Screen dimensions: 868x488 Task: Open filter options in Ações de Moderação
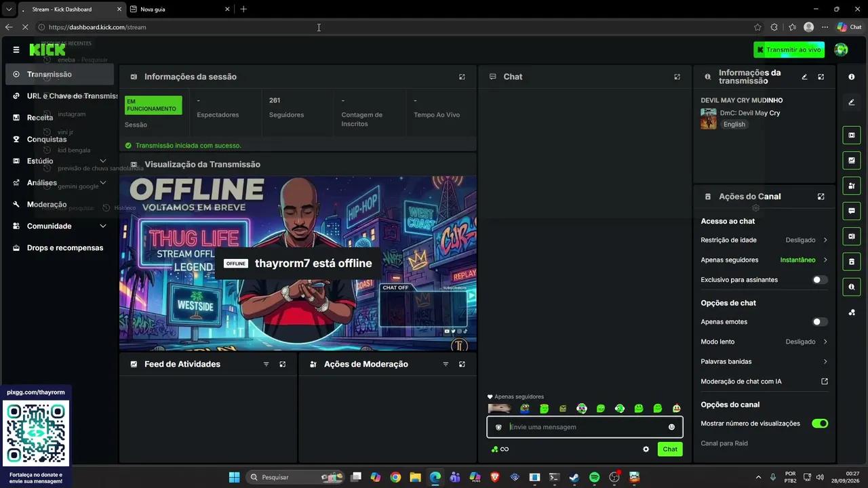(x=446, y=364)
